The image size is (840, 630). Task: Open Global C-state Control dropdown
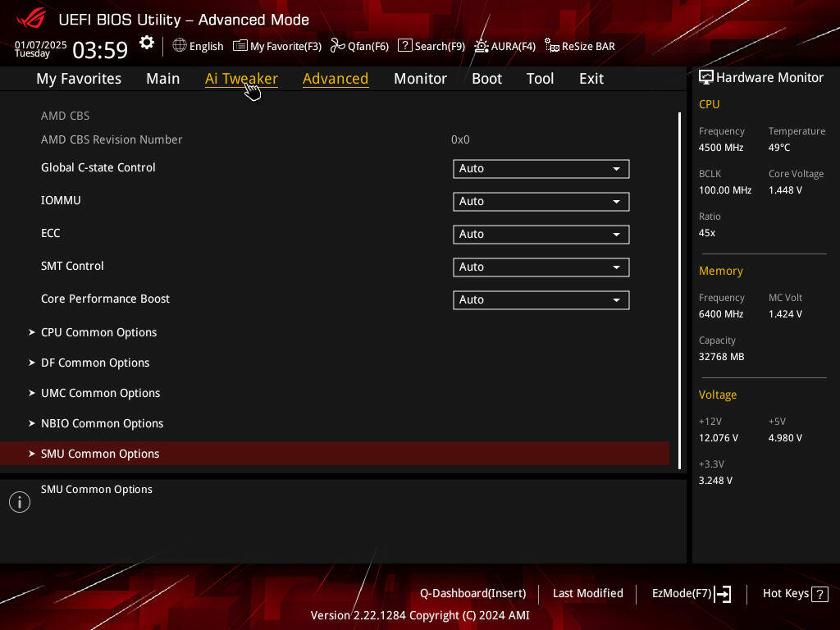click(541, 169)
